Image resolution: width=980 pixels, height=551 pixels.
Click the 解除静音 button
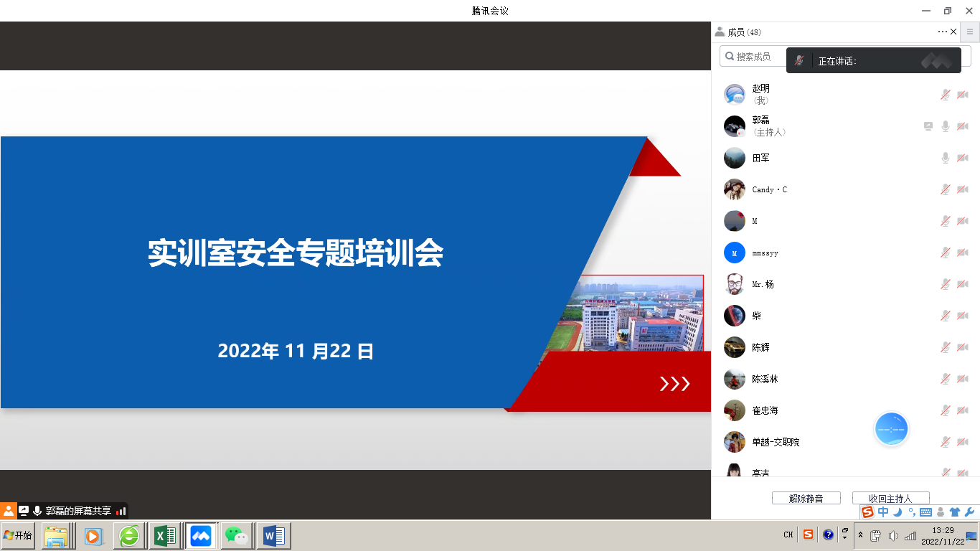click(x=806, y=499)
